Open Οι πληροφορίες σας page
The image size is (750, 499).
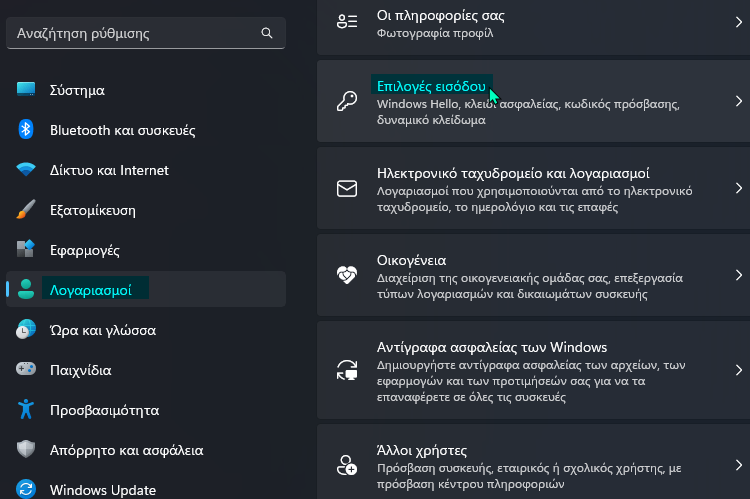pos(533,27)
